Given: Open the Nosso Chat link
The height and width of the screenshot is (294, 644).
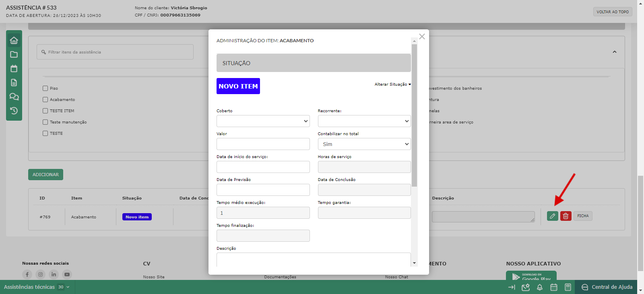Looking at the screenshot, I should coord(396,277).
